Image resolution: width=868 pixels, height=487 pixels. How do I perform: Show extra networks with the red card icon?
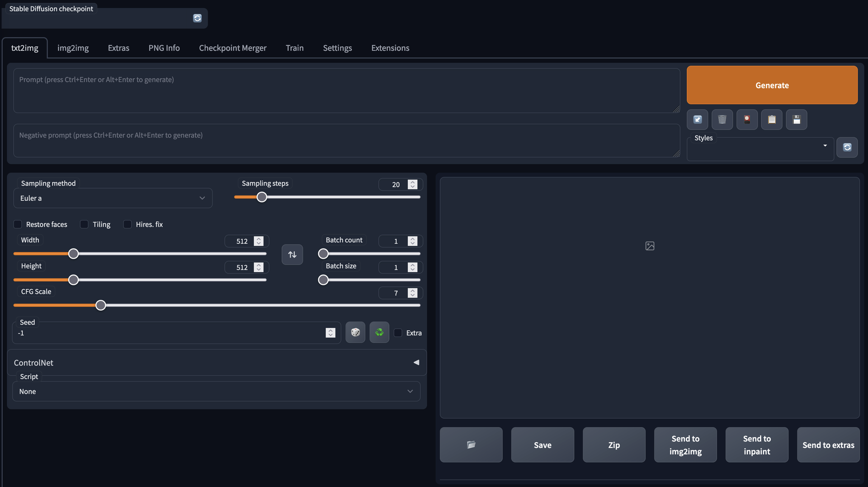point(747,120)
